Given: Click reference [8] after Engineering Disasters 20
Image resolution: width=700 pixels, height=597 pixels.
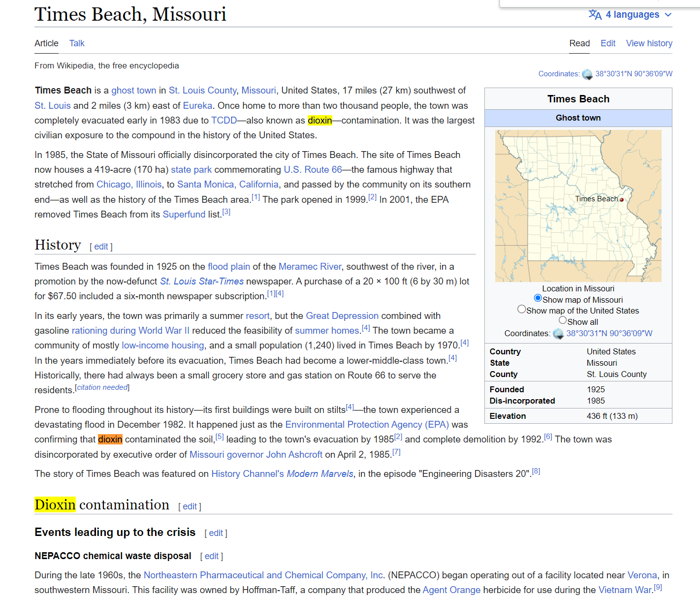Looking at the screenshot, I should click(536, 471).
